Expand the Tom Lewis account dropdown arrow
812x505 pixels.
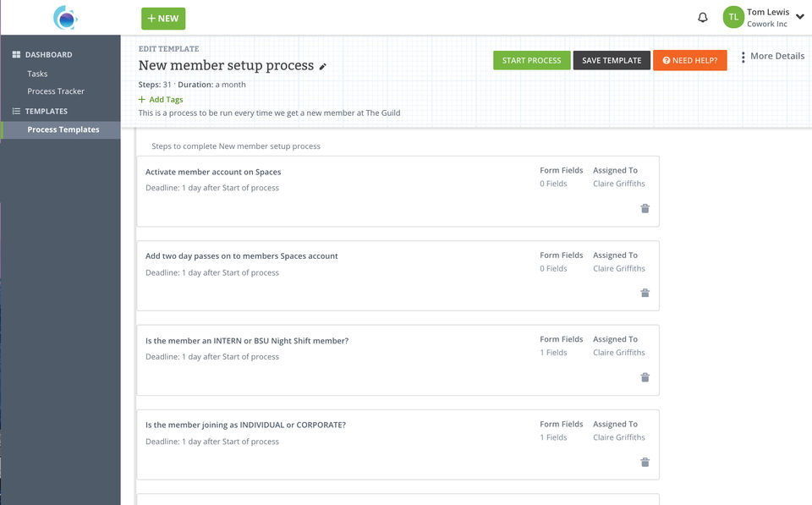click(x=800, y=17)
